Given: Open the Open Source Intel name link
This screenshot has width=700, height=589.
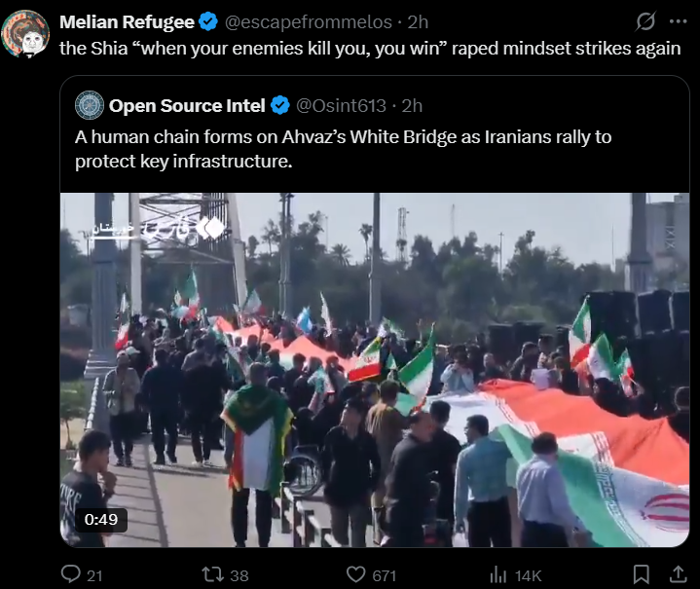Looking at the screenshot, I should (x=187, y=106).
